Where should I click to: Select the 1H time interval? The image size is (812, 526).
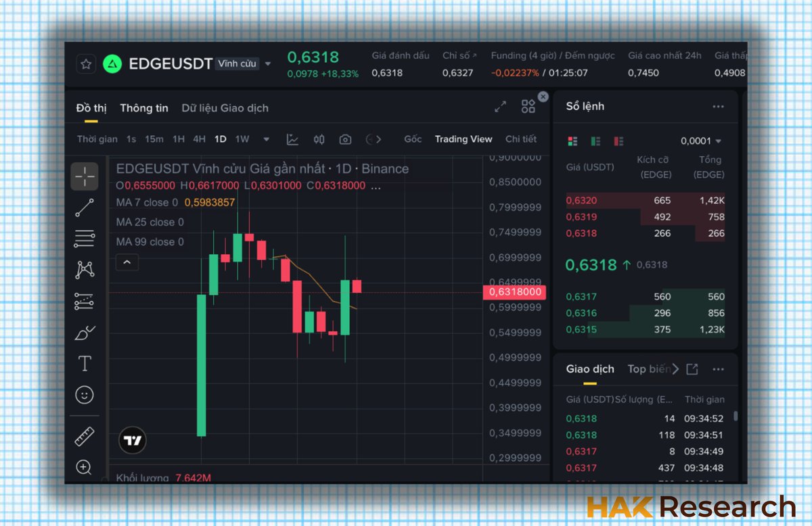click(178, 139)
